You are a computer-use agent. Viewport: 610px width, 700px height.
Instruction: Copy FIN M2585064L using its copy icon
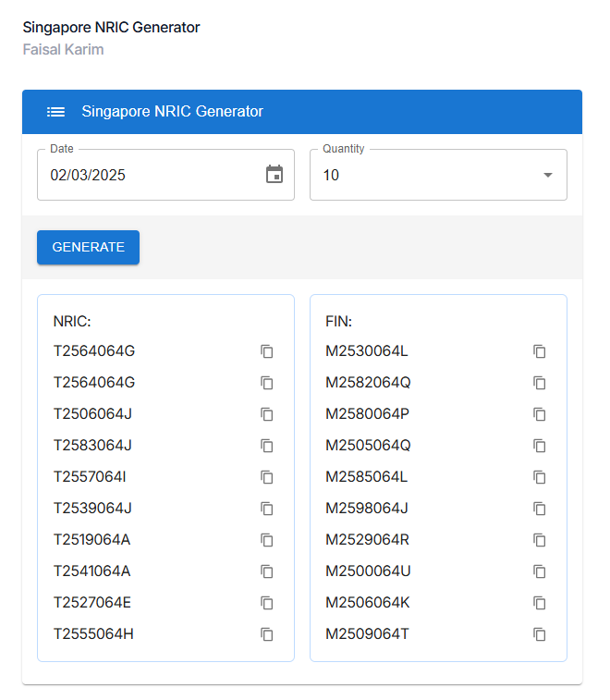pos(540,477)
